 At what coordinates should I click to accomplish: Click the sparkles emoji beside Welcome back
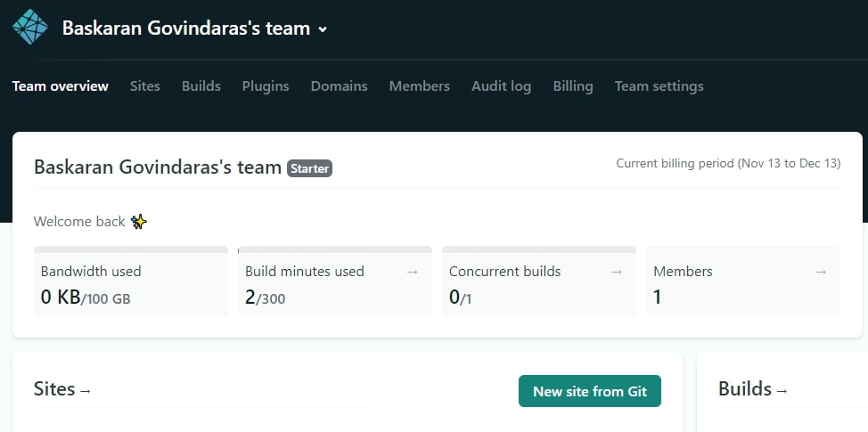tap(138, 222)
